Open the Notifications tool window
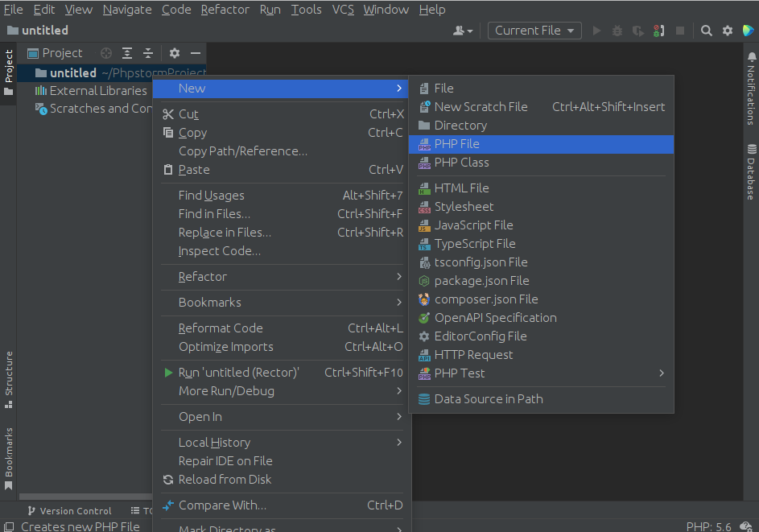This screenshot has height=532, width=759. point(751,88)
